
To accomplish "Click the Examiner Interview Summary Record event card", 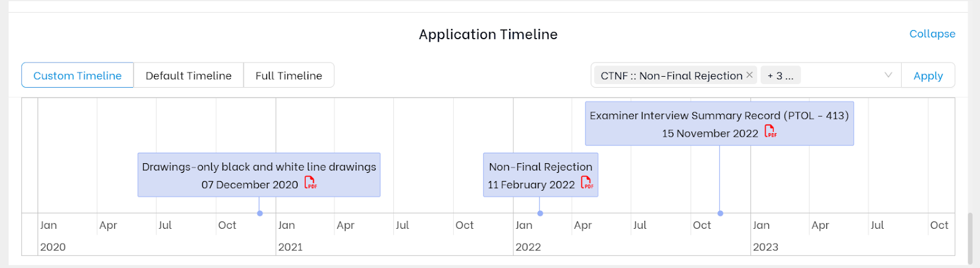I will point(719,123).
